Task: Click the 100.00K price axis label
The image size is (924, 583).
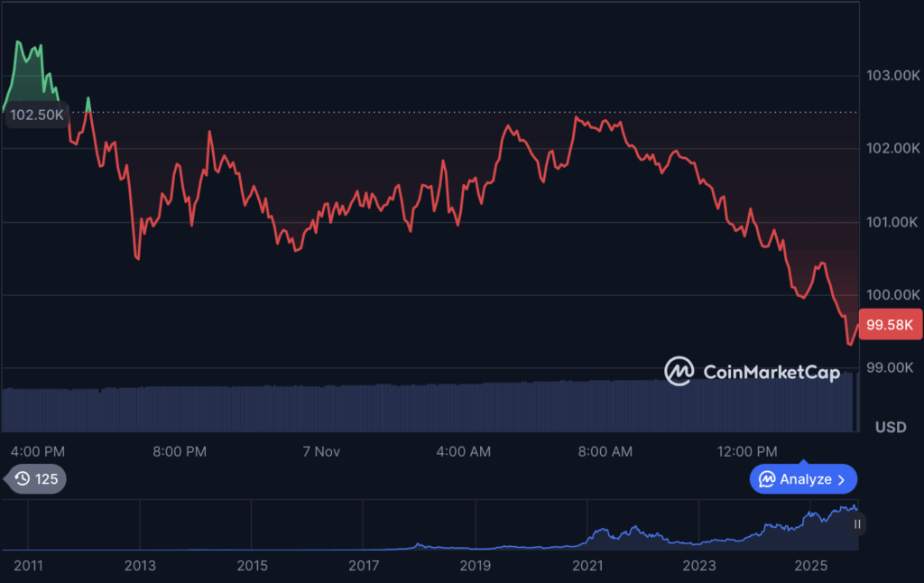Action: (x=892, y=295)
